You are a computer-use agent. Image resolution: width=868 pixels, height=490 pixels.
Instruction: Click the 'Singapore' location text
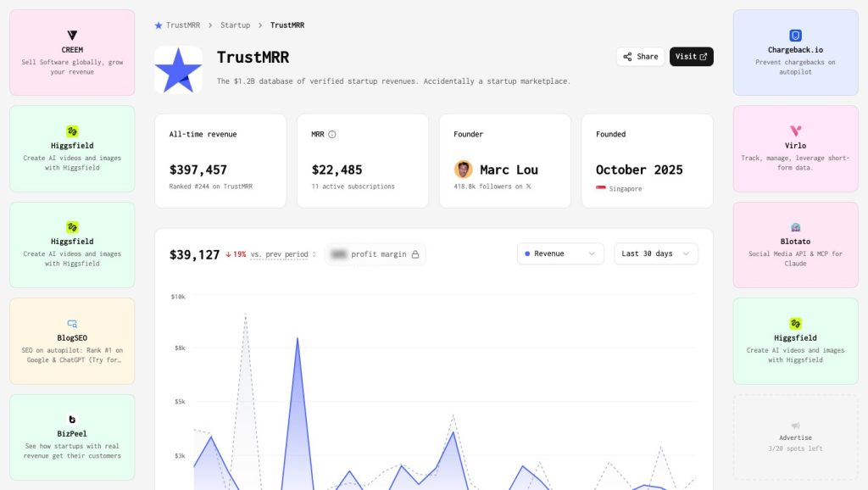click(626, 189)
